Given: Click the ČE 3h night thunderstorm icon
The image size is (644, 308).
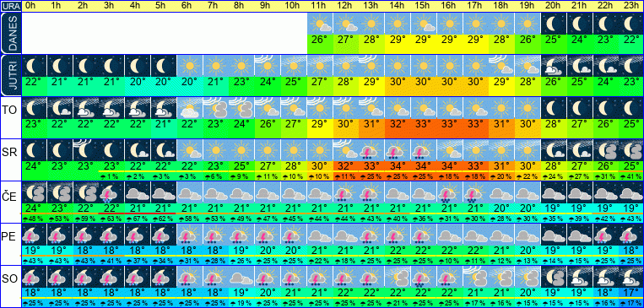Looking at the screenshot, I should click(112, 192).
